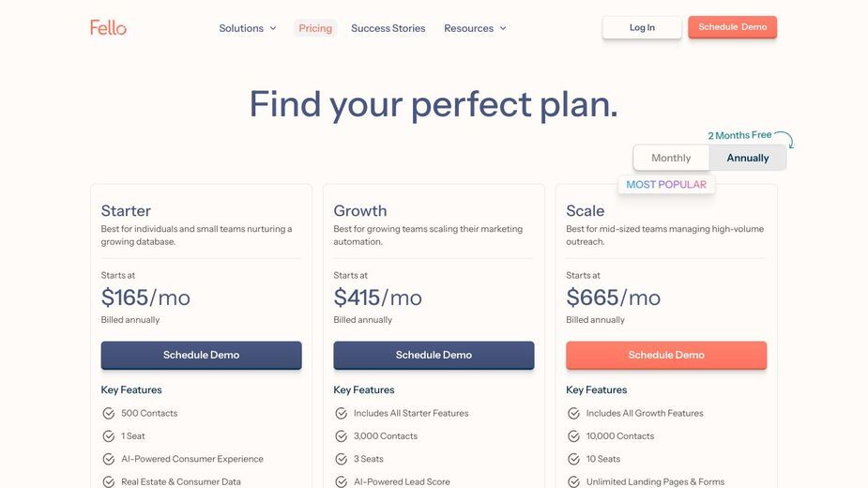Screen dimensions: 868x488
Task: Click checkmark icon beside 500 Contacts
Action: (109, 413)
